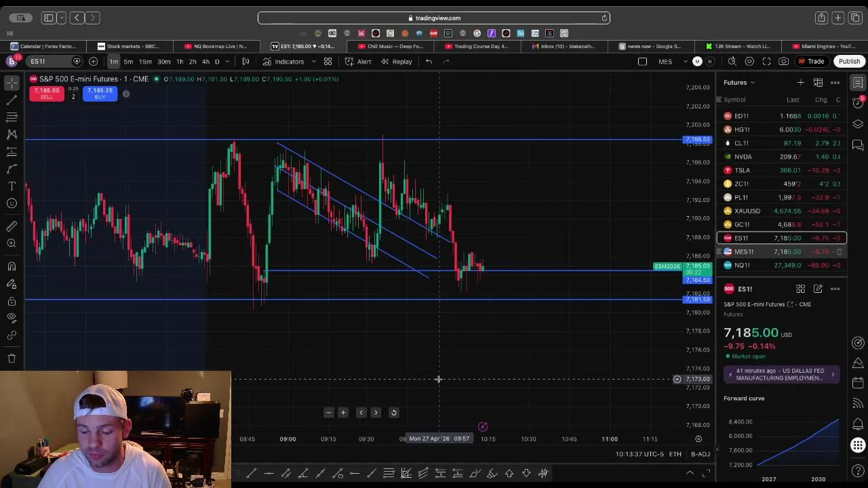Select the 1m timeframe
The image size is (868, 488).
click(x=114, y=62)
